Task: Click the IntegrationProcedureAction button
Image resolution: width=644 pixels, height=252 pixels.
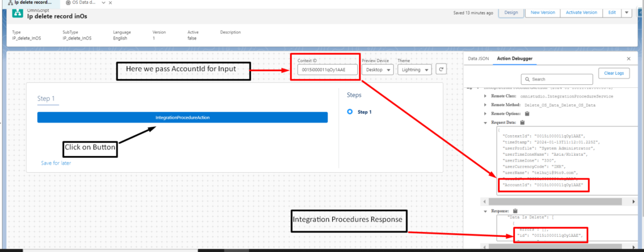Action: pyautogui.click(x=182, y=118)
